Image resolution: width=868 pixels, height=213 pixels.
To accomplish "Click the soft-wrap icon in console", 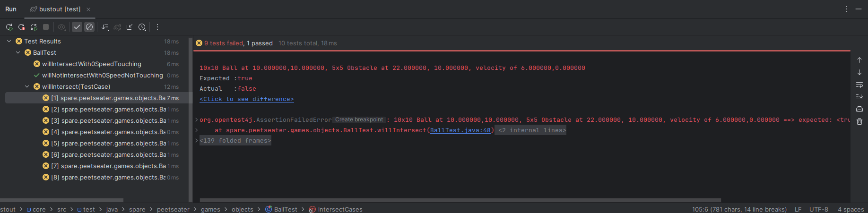I will pos(859,85).
